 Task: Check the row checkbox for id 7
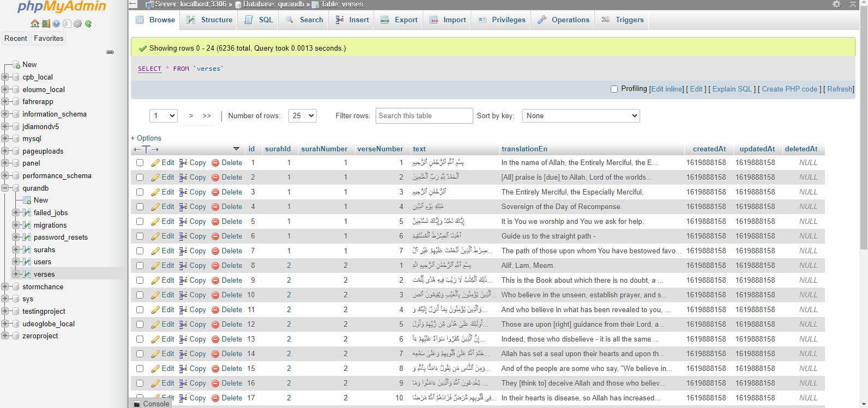pos(140,251)
